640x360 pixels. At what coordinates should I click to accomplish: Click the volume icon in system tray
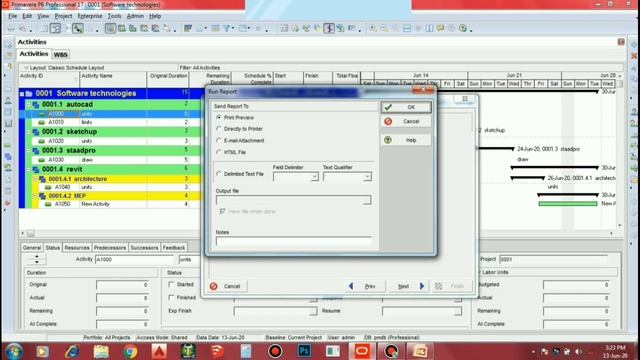coord(578,351)
